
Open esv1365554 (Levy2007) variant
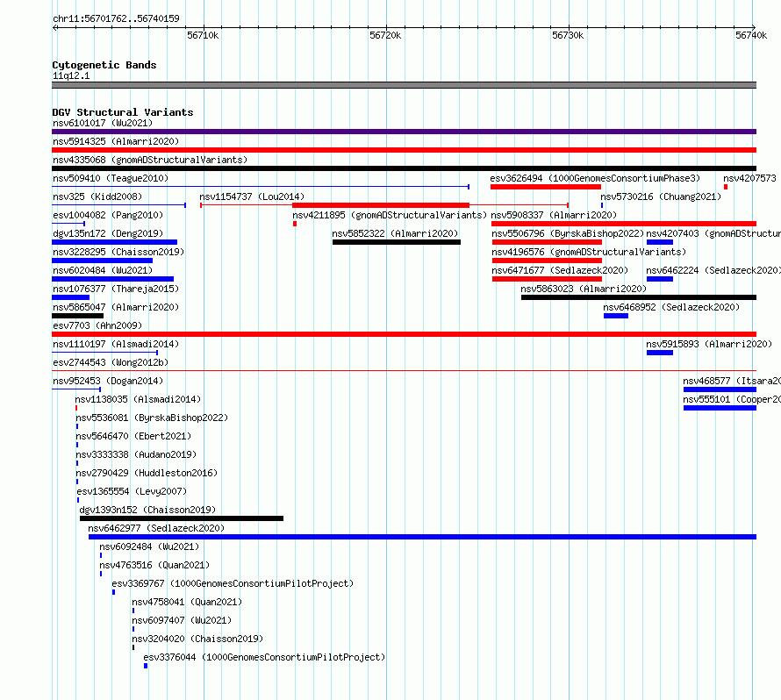pos(132,491)
